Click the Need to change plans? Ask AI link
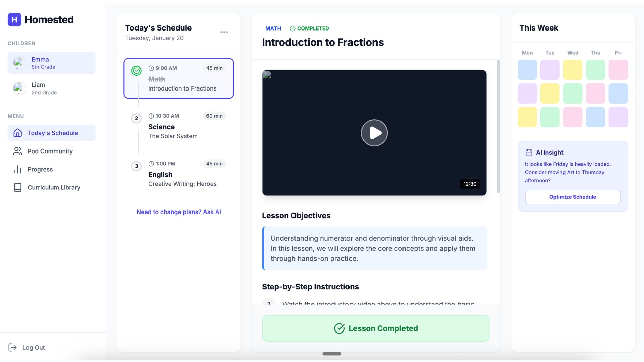This screenshot has width=644, height=362. (178, 212)
